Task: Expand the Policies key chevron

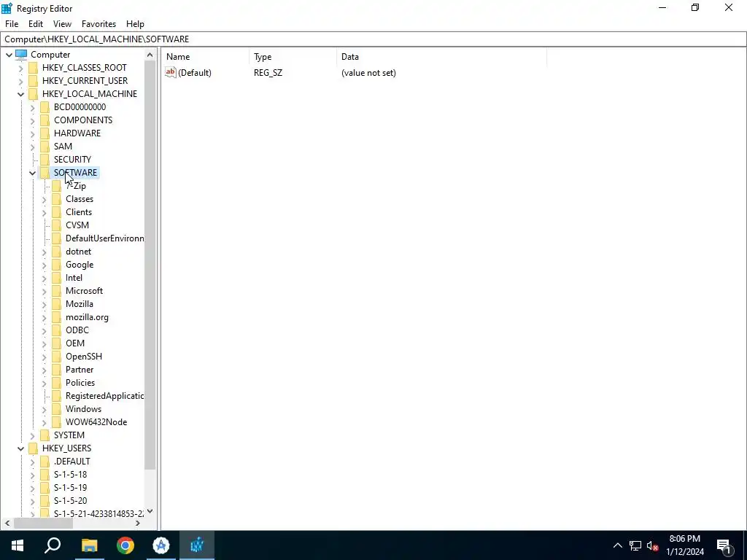Action: click(44, 383)
